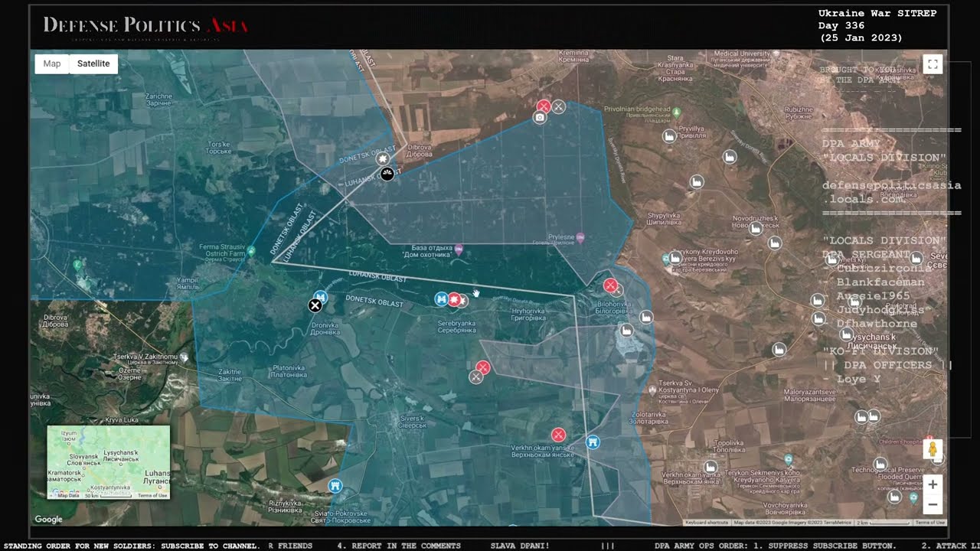The height and width of the screenshot is (551, 980).
Task: Click the Yampil' town label
Action: [188, 284]
